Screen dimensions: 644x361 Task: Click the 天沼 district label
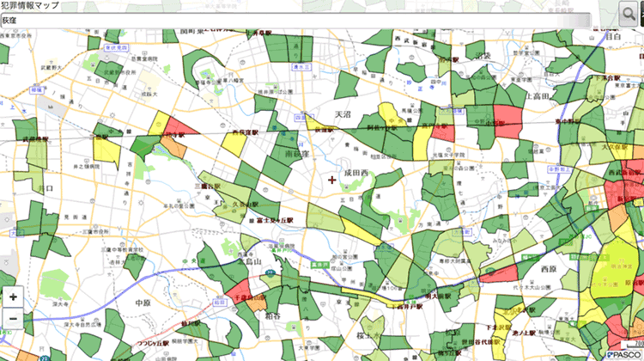tap(343, 113)
